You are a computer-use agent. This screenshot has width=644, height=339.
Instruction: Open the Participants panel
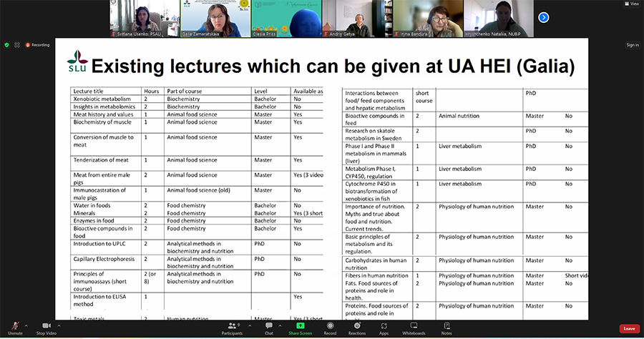(x=232, y=328)
